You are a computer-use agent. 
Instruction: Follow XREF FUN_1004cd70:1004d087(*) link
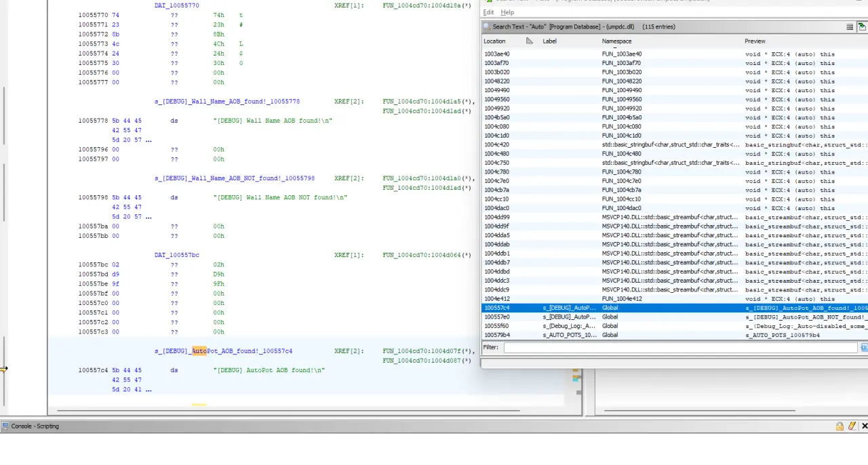pyautogui.click(x=427, y=361)
